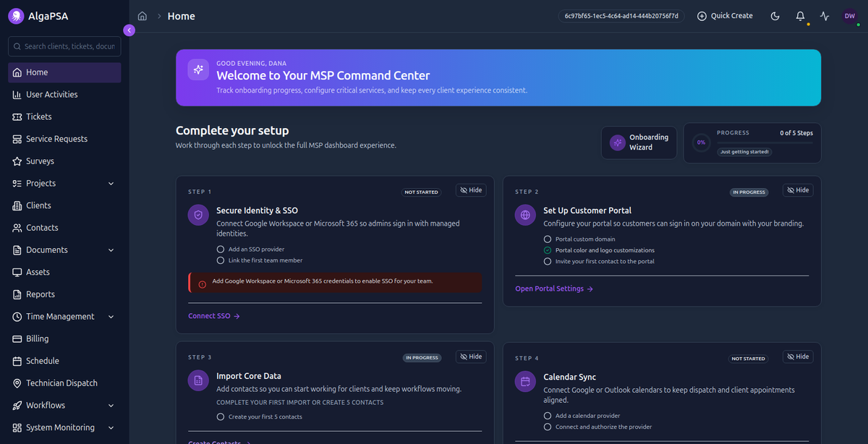Image resolution: width=868 pixels, height=444 pixels.
Task: Hide the Step 3 Import Core Data card
Action: pyautogui.click(x=471, y=357)
